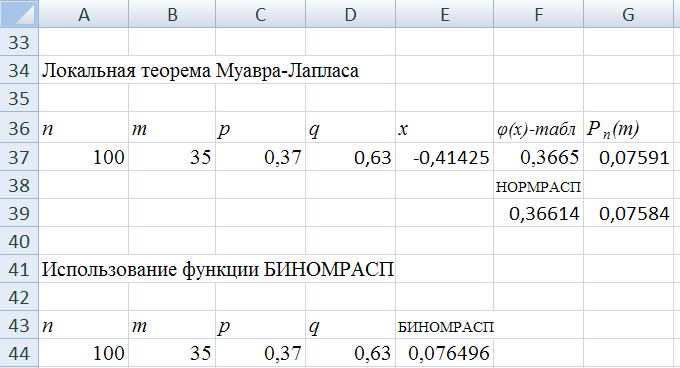
Task: Click the 'x' header cell in row 36
Action: point(445,127)
